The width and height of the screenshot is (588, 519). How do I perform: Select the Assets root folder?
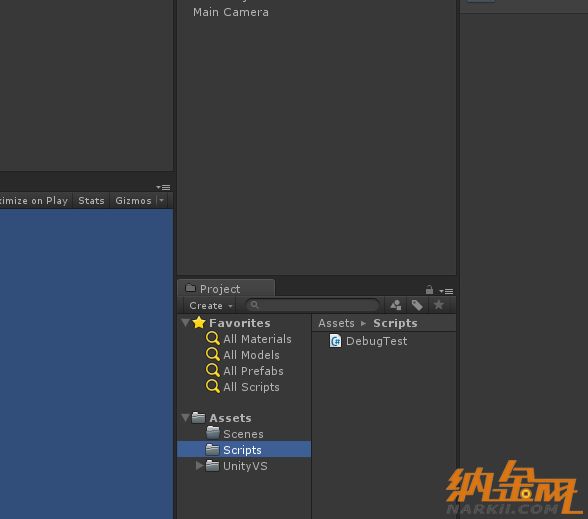(x=244, y=418)
